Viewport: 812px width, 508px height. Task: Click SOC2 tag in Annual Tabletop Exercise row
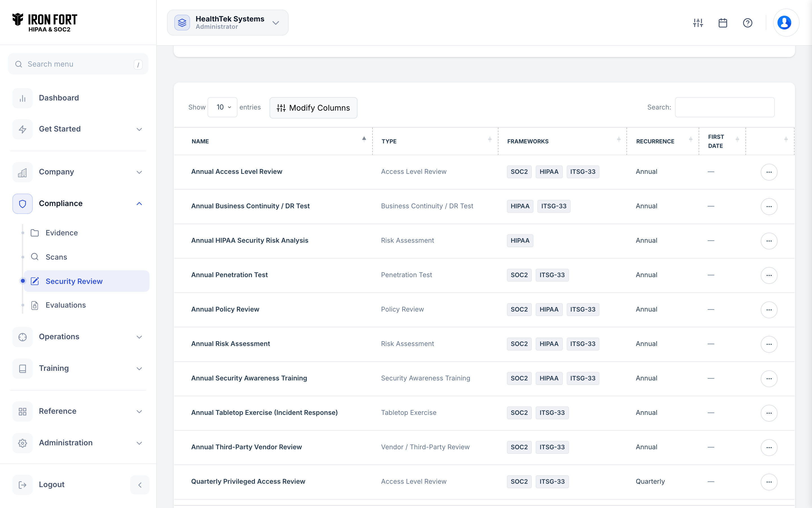click(519, 413)
